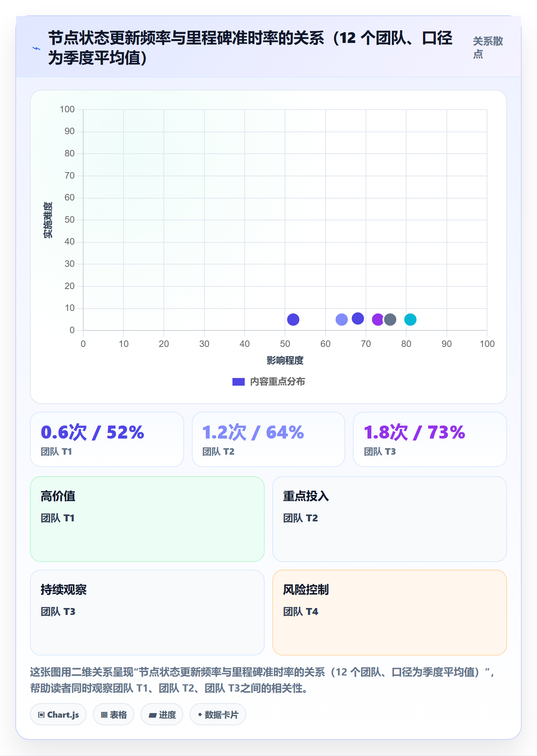Click the 影响程度 x-axis title
The width and height of the screenshot is (537, 756).
point(285,360)
